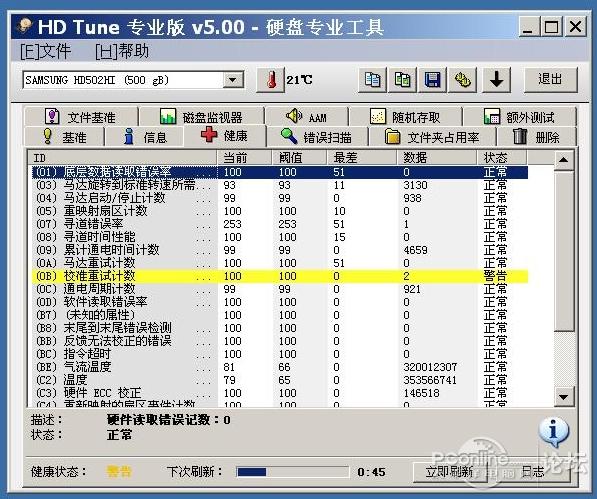Select the highlighted (0B) 校准重试计数 row

tap(280, 276)
